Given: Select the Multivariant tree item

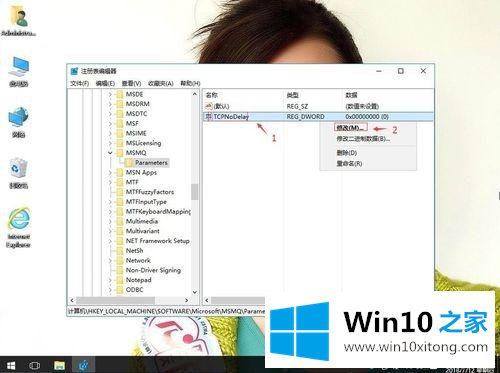Looking at the screenshot, I should click(142, 231).
